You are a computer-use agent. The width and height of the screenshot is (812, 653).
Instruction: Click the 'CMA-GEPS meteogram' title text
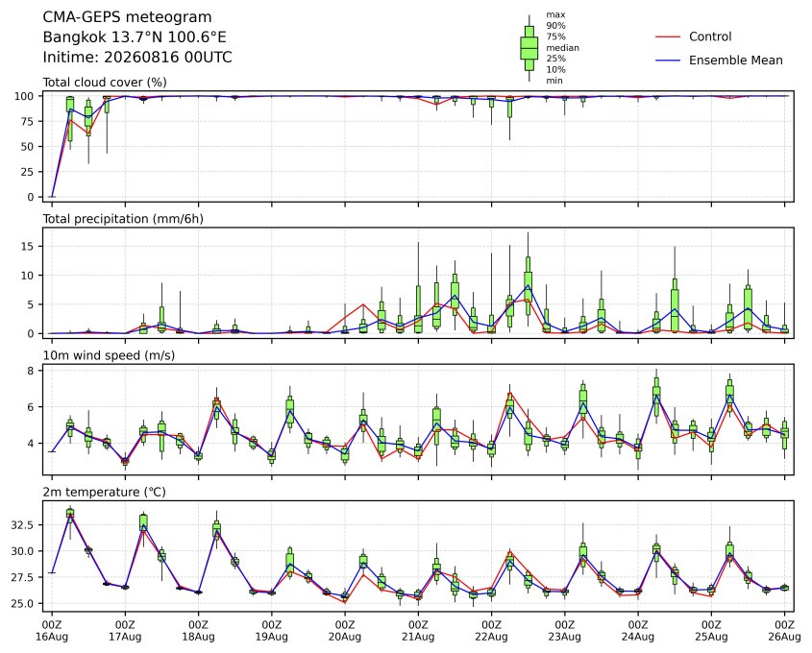point(127,17)
